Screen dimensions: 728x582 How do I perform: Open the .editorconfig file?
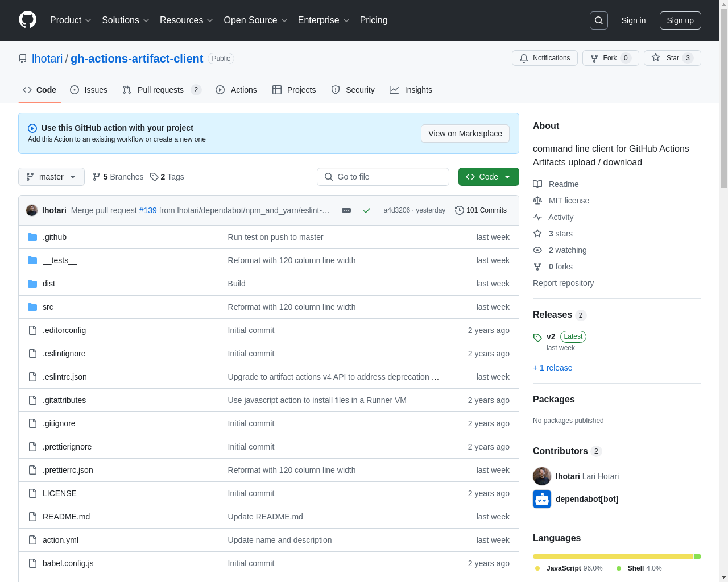pos(64,330)
